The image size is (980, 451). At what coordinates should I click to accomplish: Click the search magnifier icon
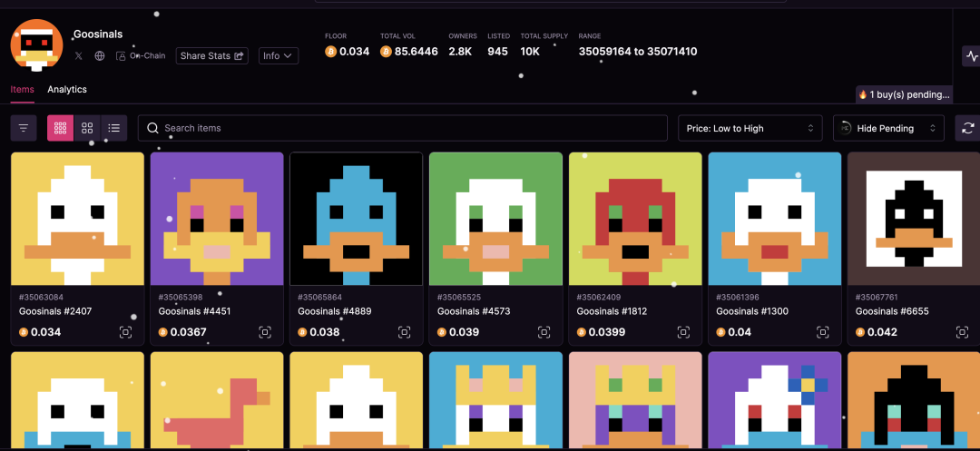coord(152,128)
